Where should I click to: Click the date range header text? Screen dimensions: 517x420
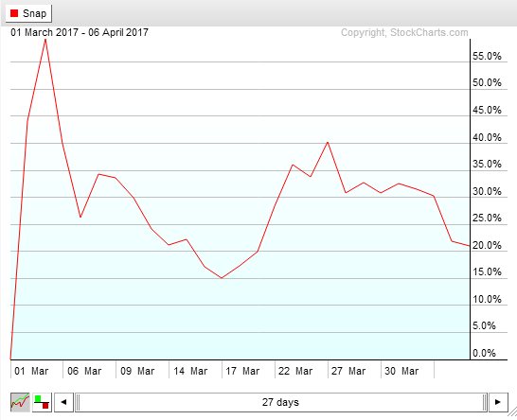pyautogui.click(x=80, y=32)
